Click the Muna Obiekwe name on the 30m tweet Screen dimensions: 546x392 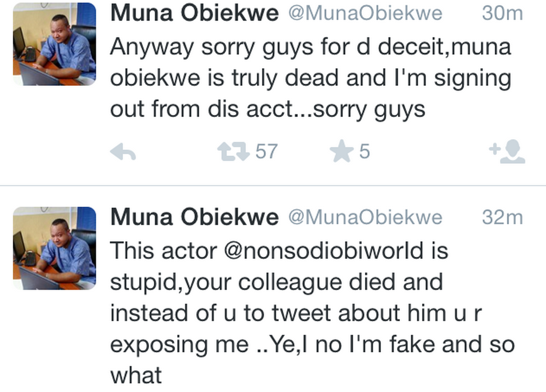(194, 13)
